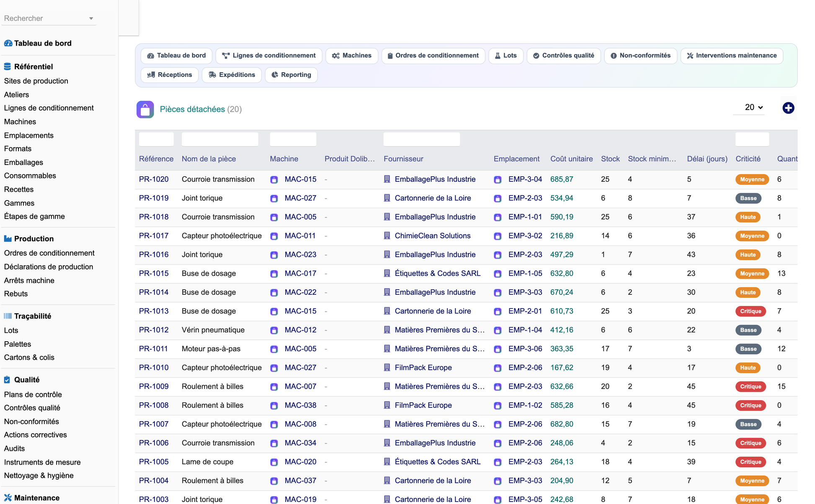Open the Criticité filter box above the column
The image size is (815, 504).
point(752,139)
